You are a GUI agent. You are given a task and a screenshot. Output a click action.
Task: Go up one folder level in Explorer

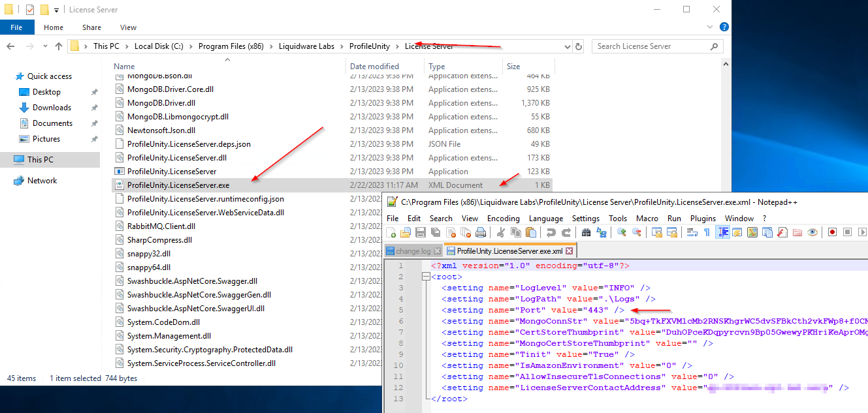[59, 46]
